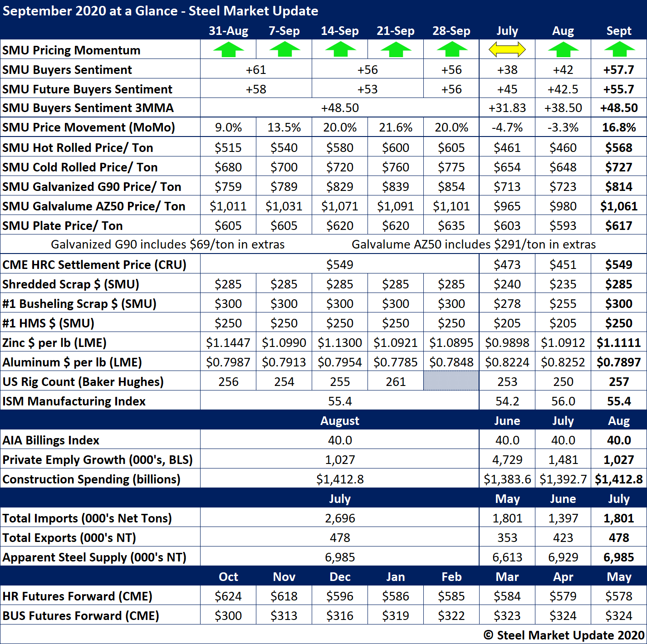Click the shaded 28-Sep US Rig Count cell
647x644 pixels.
point(451,381)
